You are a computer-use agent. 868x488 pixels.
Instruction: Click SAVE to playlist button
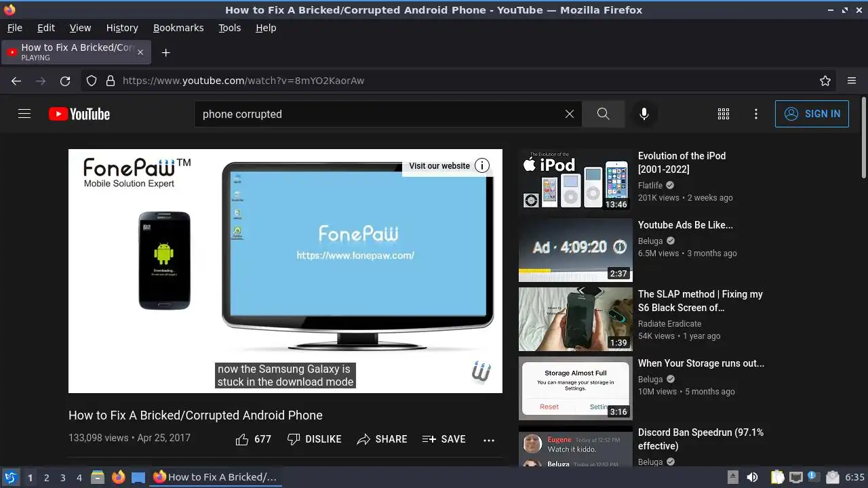click(x=443, y=439)
